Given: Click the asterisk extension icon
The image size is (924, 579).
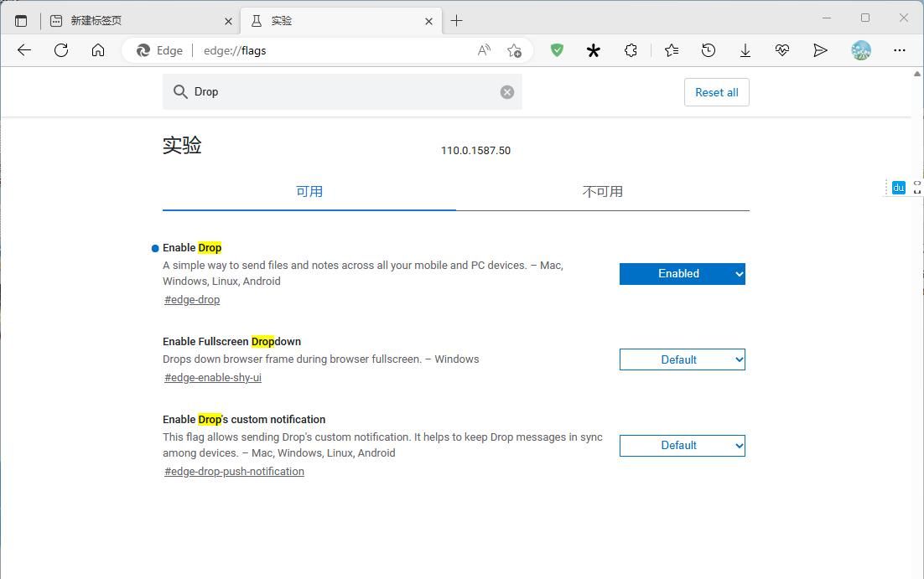Looking at the screenshot, I should click(x=594, y=50).
